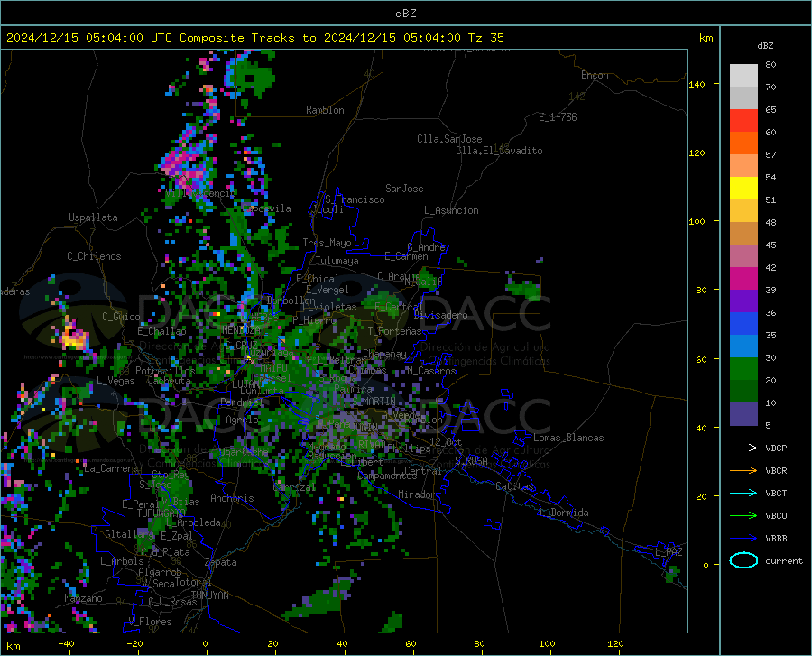Click the orange VBCR arrow symbol
The height and width of the screenshot is (656, 812).
pyautogui.click(x=743, y=471)
